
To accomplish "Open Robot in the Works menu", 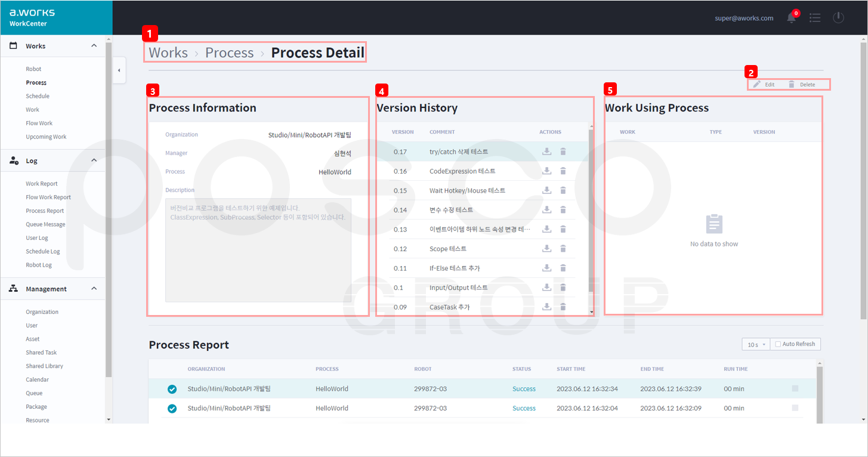I will [33, 69].
